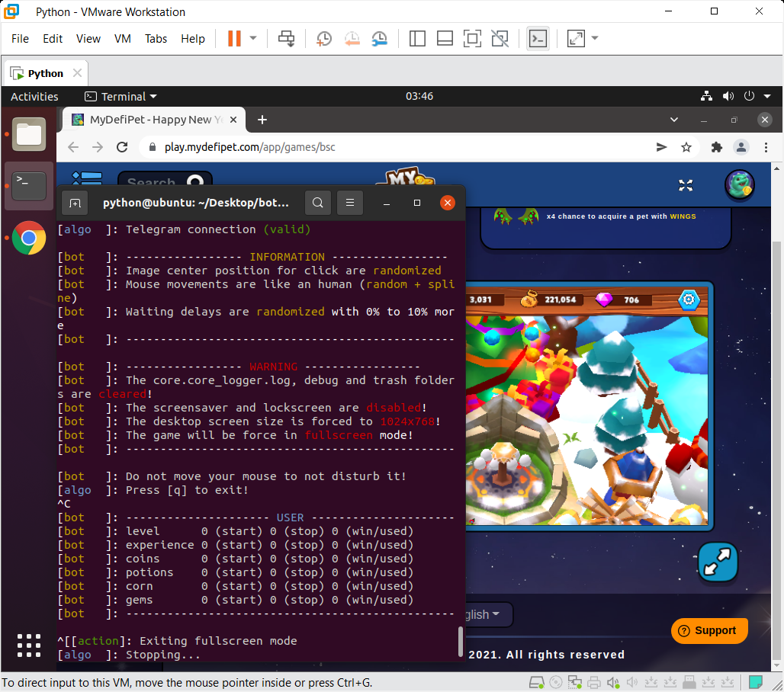Viewport: 784px width, 692px height.
Task: Click the 03:46 clock
Action: [x=419, y=96]
